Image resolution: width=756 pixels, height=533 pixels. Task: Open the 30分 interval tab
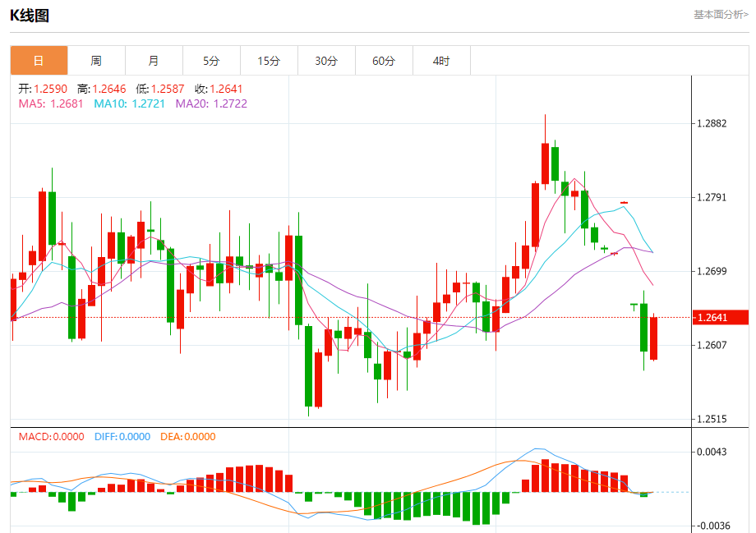(x=326, y=61)
